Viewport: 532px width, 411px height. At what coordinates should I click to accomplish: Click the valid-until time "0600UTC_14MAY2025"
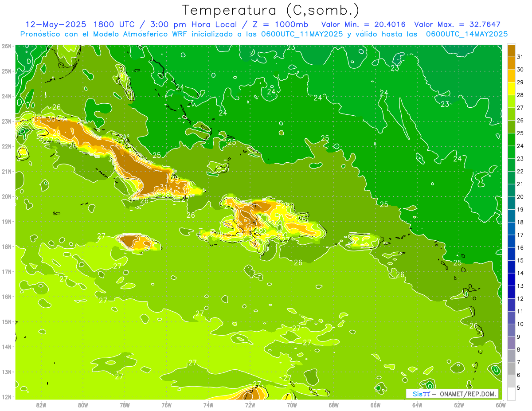click(466, 34)
